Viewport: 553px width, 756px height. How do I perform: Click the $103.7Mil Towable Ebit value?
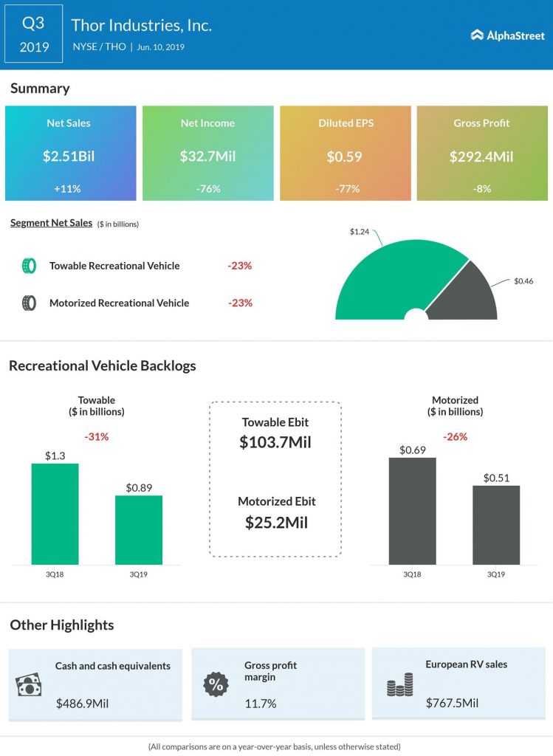click(275, 442)
